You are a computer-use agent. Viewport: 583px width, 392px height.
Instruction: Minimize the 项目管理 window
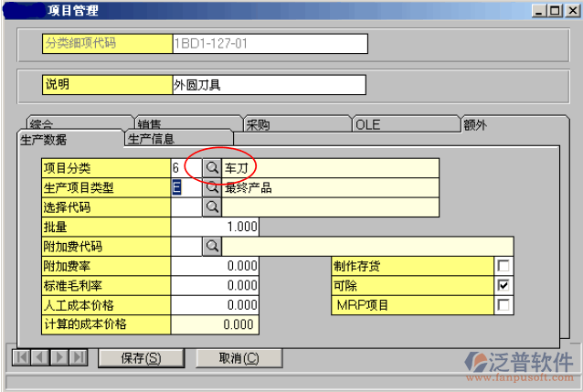tap(539, 10)
